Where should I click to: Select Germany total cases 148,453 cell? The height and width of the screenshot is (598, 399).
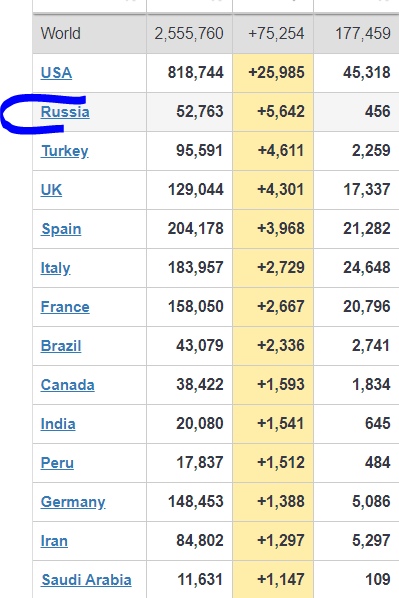click(190, 502)
